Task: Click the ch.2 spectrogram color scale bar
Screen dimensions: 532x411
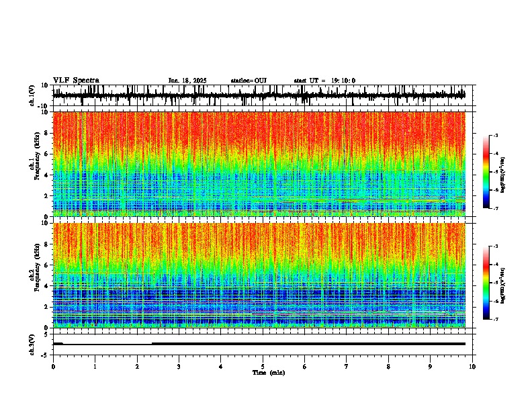Action: [x=486, y=283]
